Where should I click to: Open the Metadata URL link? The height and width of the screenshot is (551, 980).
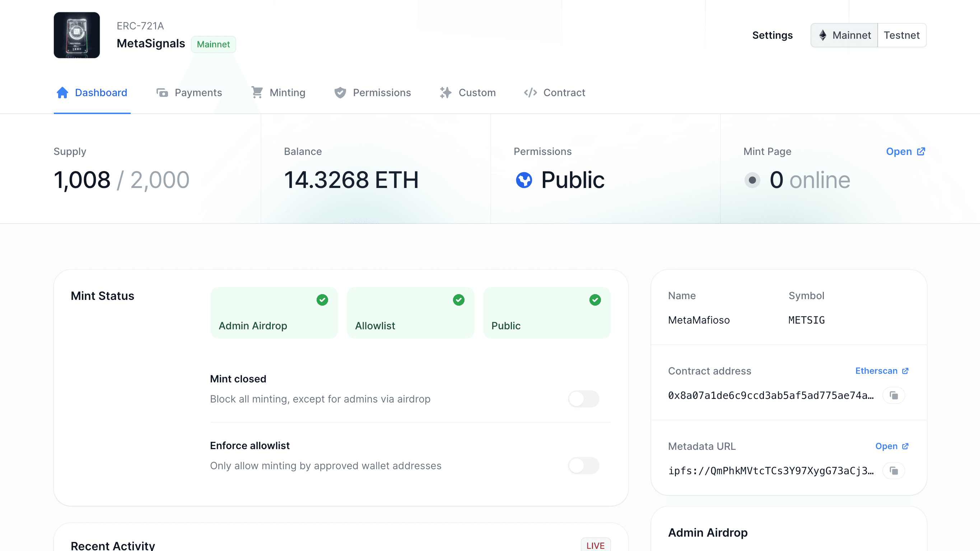click(891, 446)
